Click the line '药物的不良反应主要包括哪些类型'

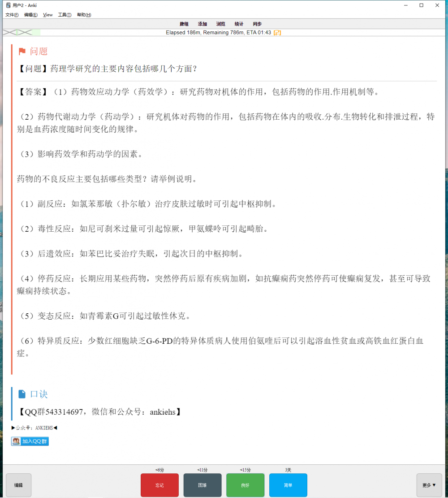click(108, 179)
